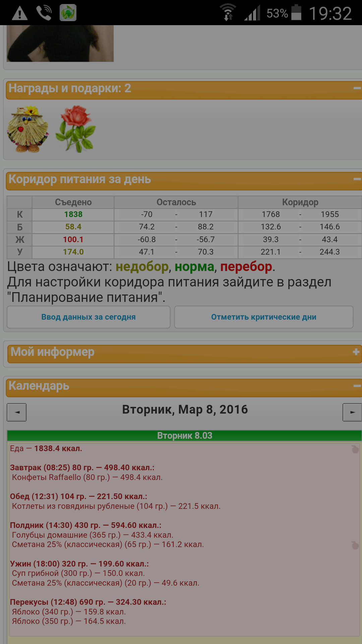This screenshot has height=644, width=362.
Task: Tap the straw doll award icon
Action: [x=28, y=129]
